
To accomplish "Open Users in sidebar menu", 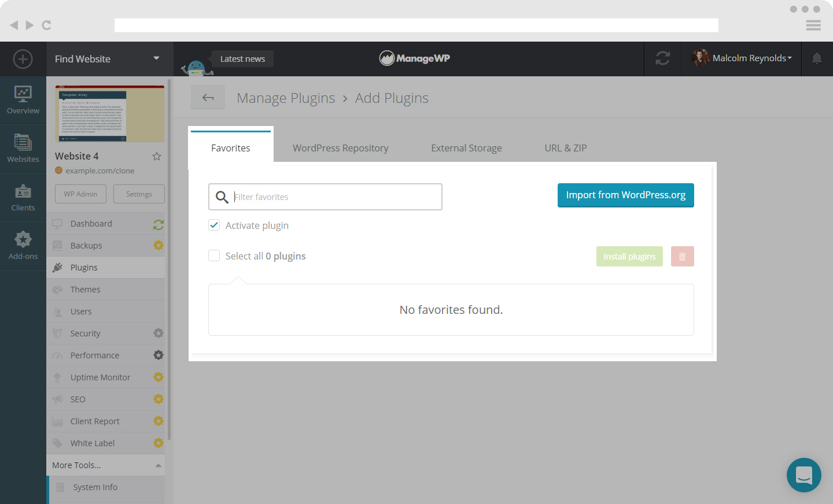I will (x=106, y=312).
